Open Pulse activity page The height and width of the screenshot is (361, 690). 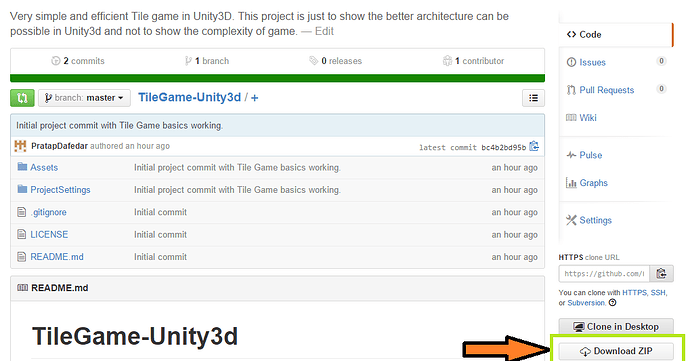point(591,155)
